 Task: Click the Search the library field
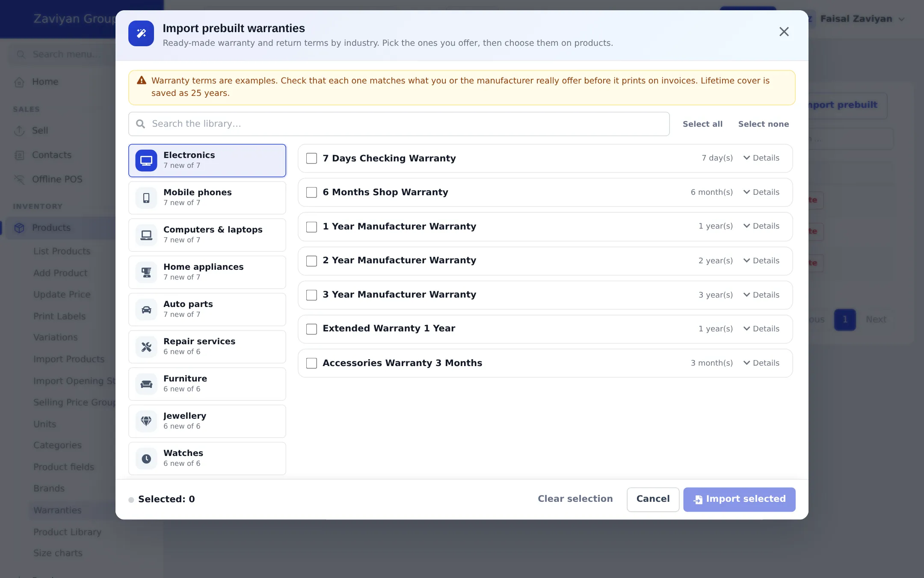(x=399, y=124)
